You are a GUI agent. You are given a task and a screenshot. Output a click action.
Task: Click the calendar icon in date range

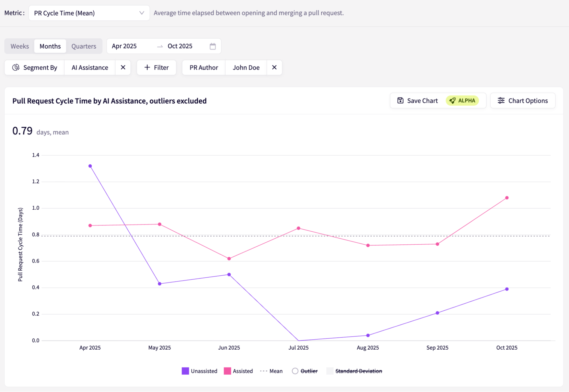point(213,46)
